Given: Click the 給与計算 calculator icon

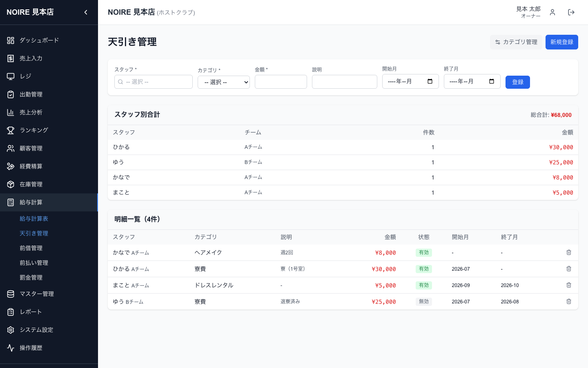Looking at the screenshot, I should pyautogui.click(x=11, y=202).
